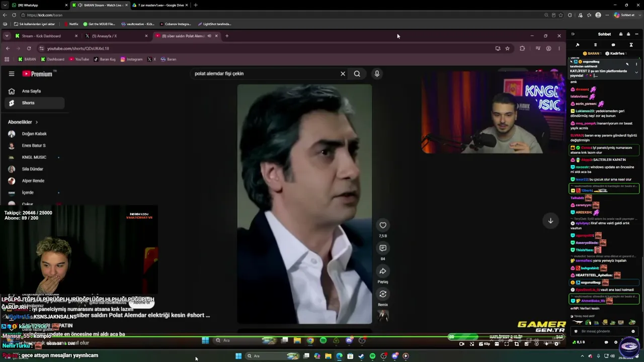Go to the next short with down arrow
Image resolution: width=644 pixels, height=362 pixels.
[550, 221]
